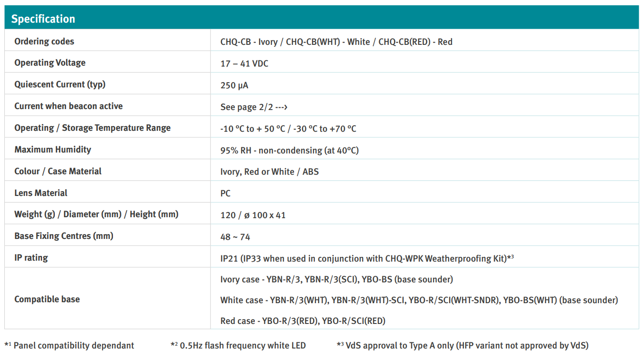Click the VdS approval footnote
Viewport: 644px width, 357px height.
point(462,346)
